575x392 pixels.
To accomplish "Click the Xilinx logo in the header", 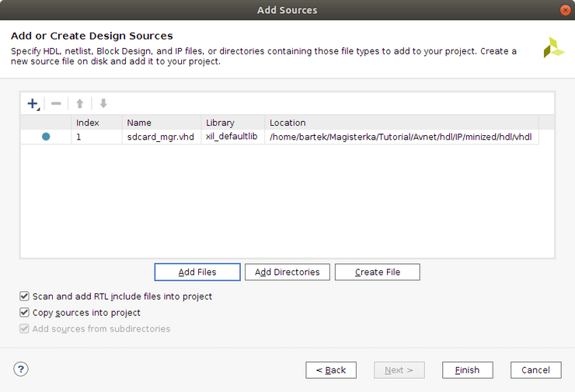I will point(553,47).
